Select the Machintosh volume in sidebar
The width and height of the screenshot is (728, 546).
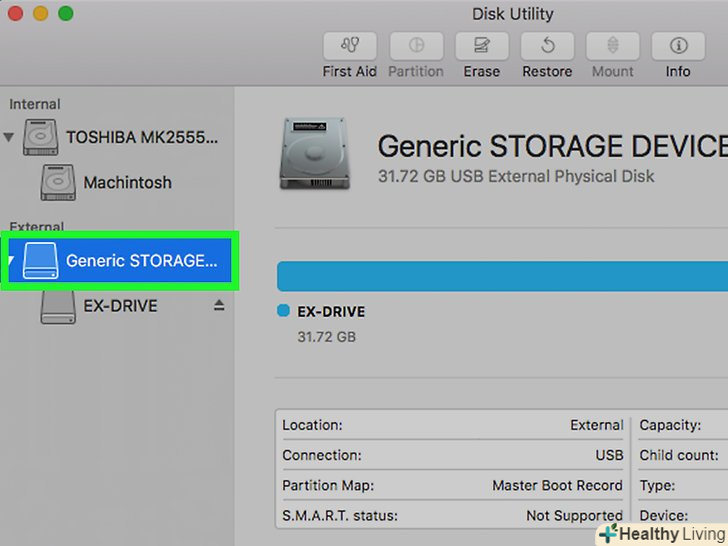[x=127, y=183]
